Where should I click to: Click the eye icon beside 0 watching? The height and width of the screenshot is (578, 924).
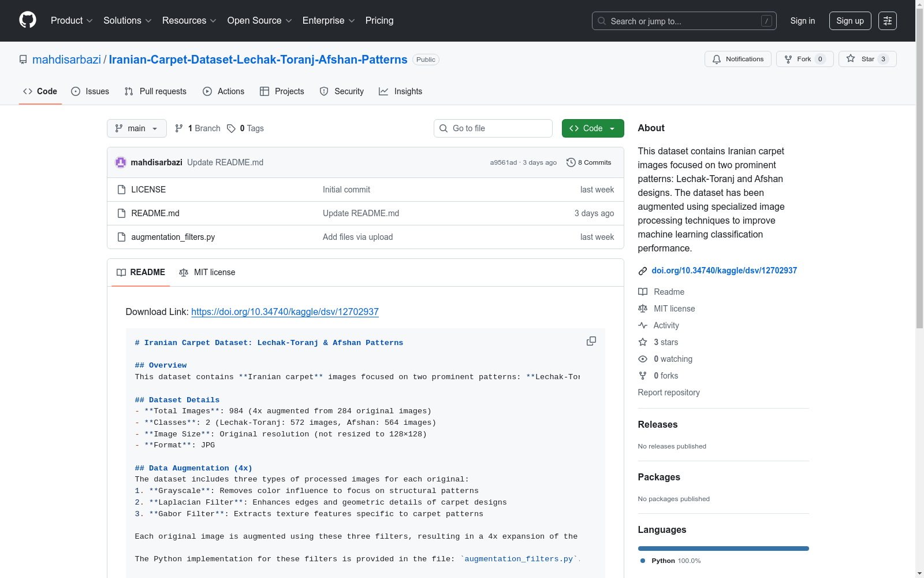[x=643, y=359]
